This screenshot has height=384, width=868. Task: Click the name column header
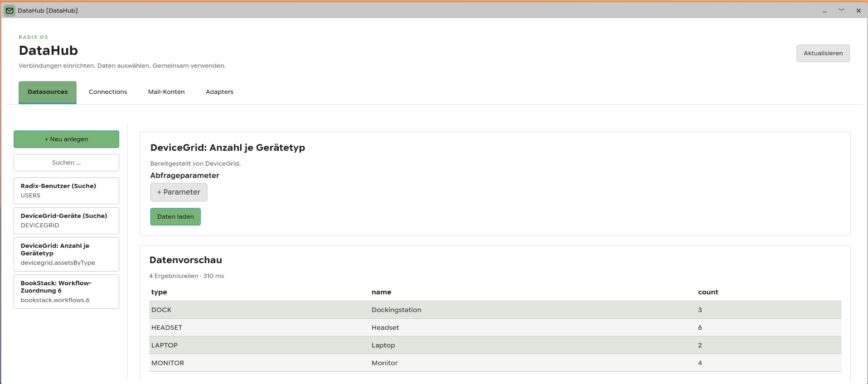point(381,292)
